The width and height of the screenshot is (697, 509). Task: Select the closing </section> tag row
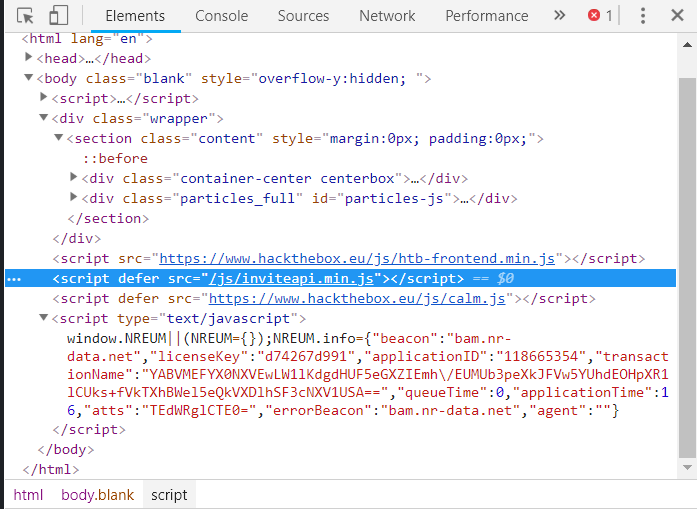point(108,218)
